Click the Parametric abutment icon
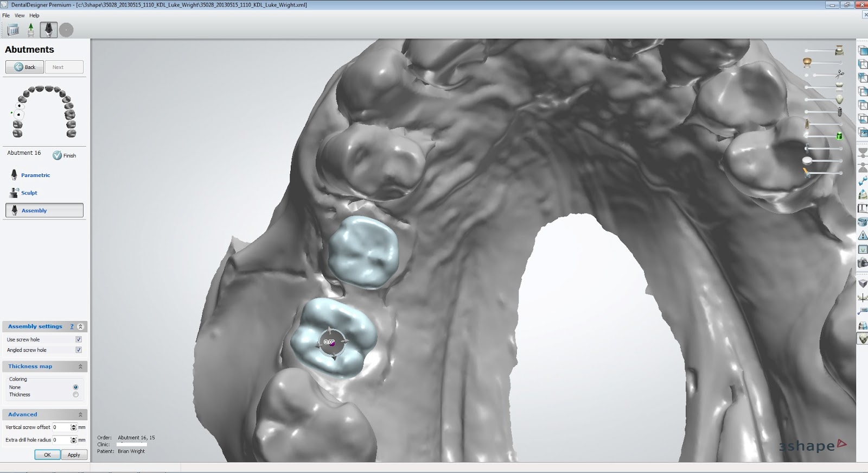Viewport: 868px width, 473px height. [x=14, y=175]
